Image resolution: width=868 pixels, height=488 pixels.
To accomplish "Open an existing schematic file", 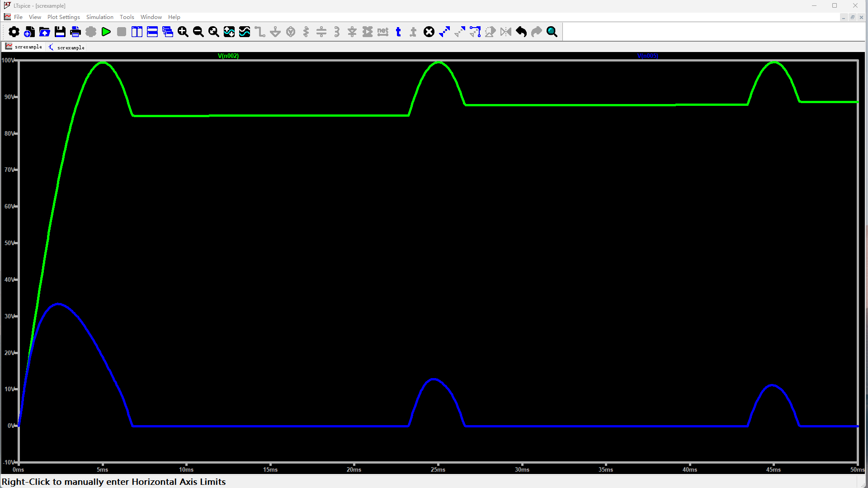I will click(44, 32).
